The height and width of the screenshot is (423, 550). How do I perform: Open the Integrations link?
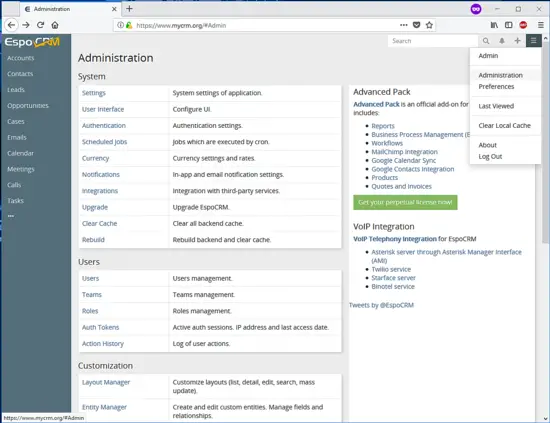click(100, 191)
